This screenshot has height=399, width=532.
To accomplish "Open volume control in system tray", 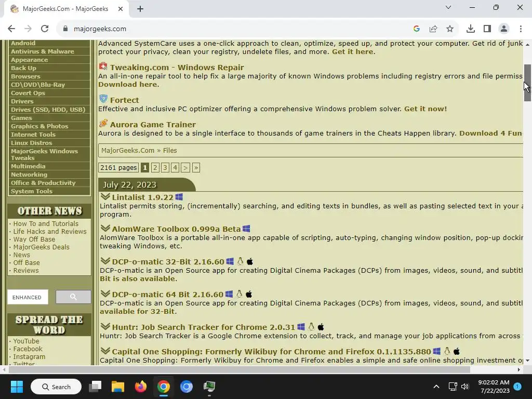I will coord(465,387).
